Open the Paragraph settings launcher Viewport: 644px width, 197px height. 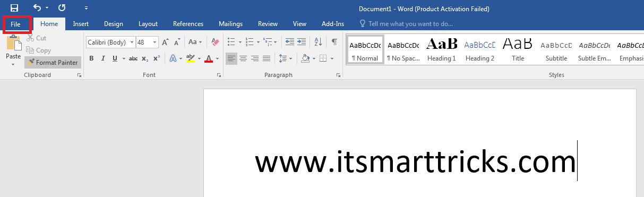[338, 75]
